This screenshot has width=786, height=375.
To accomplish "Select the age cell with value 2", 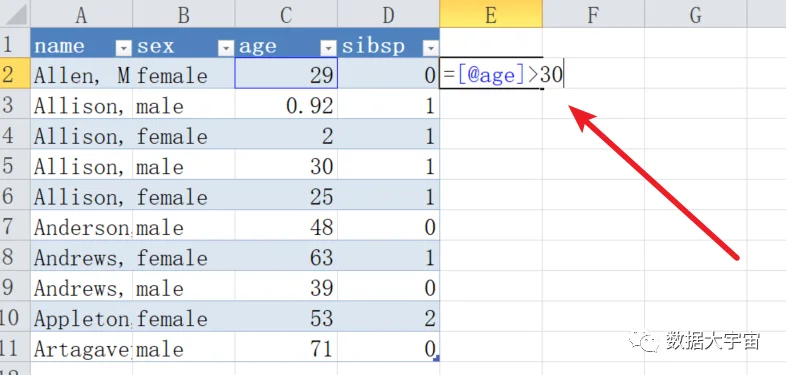I will pyautogui.click(x=286, y=134).
